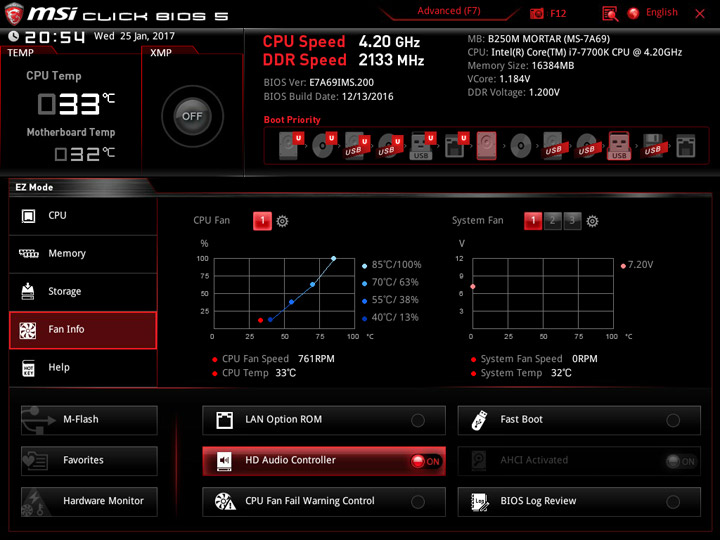The height and width of the screenshot is (540, 720).
Task: Select System Fan 1
Action: pyautogui.click(x=533, y=221)
